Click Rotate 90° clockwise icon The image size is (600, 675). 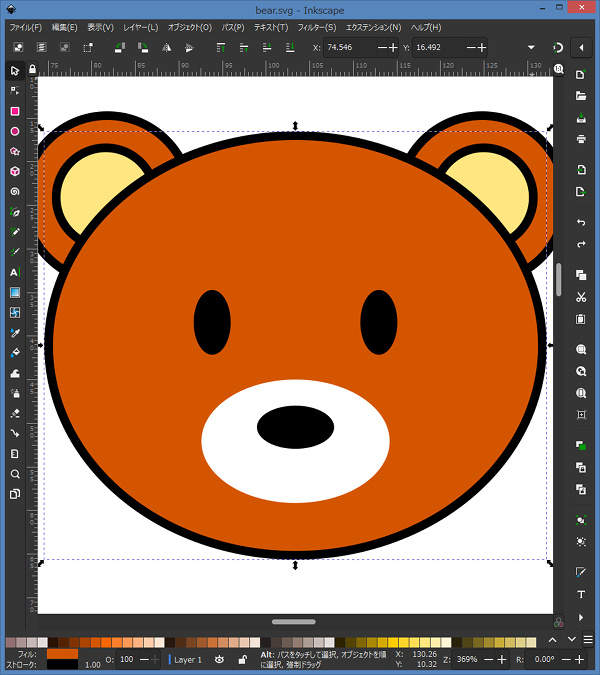pyautogui.click(x=143, y=47)
